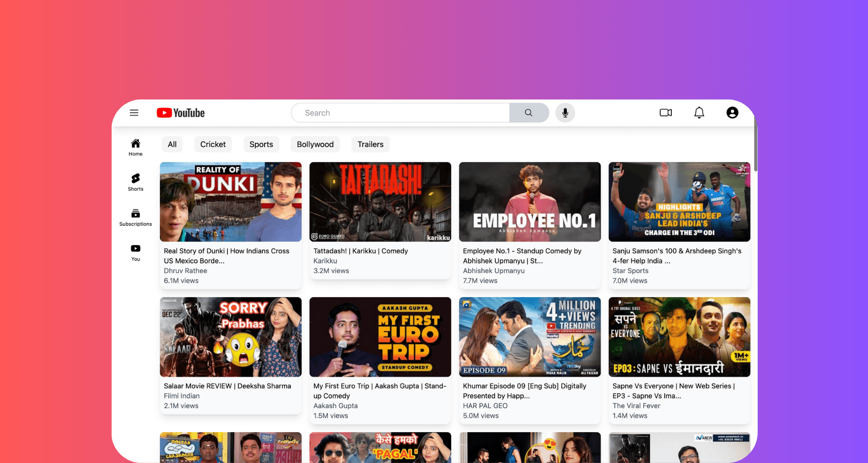Focus the Search input field

coord(401,113)
